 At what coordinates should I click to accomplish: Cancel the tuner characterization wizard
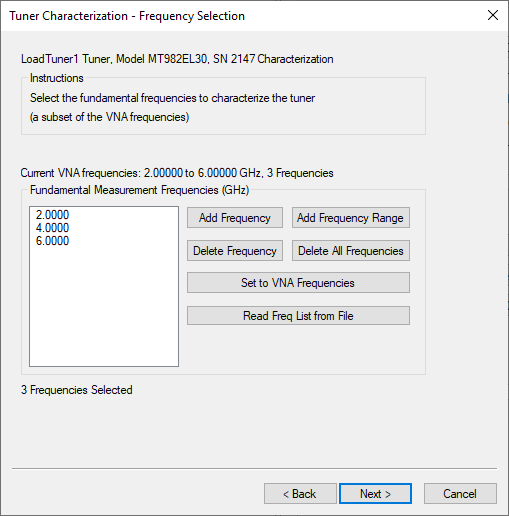[460, 493]
